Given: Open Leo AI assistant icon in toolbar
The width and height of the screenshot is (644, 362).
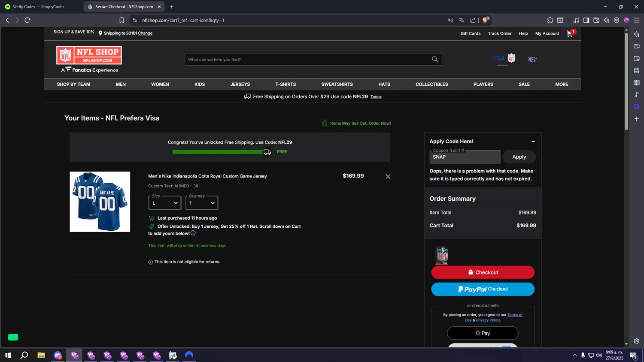Looking at the screenshot, I should coord(606,20).
